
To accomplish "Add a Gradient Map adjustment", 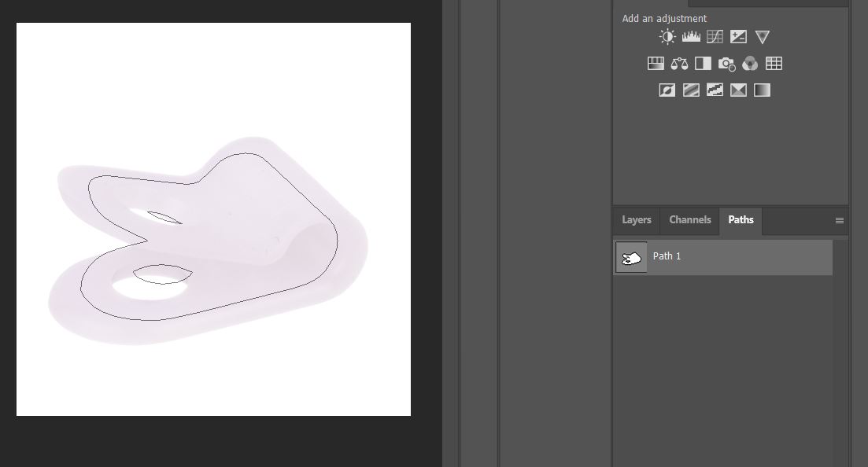I will [762, 90].
